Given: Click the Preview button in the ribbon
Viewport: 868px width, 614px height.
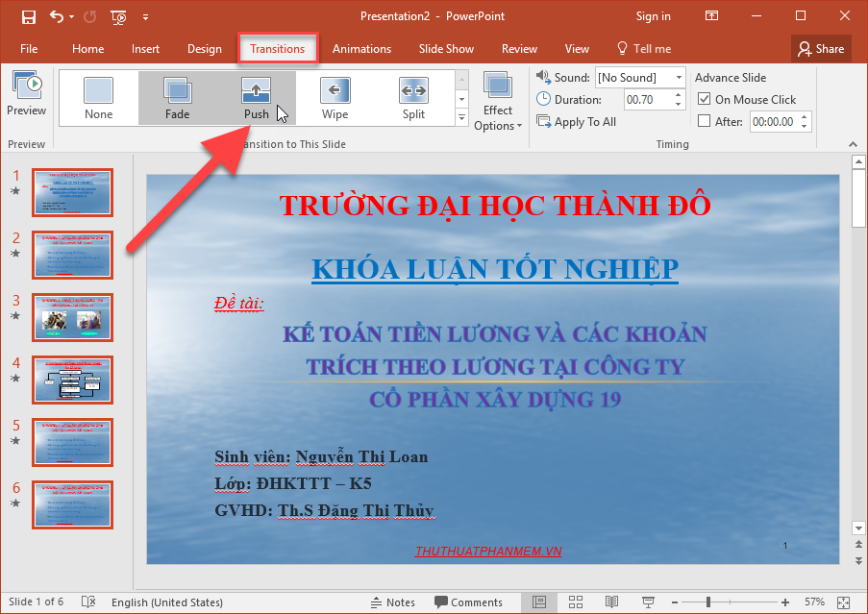Looking at the screenshot, I should click(26, 93).
